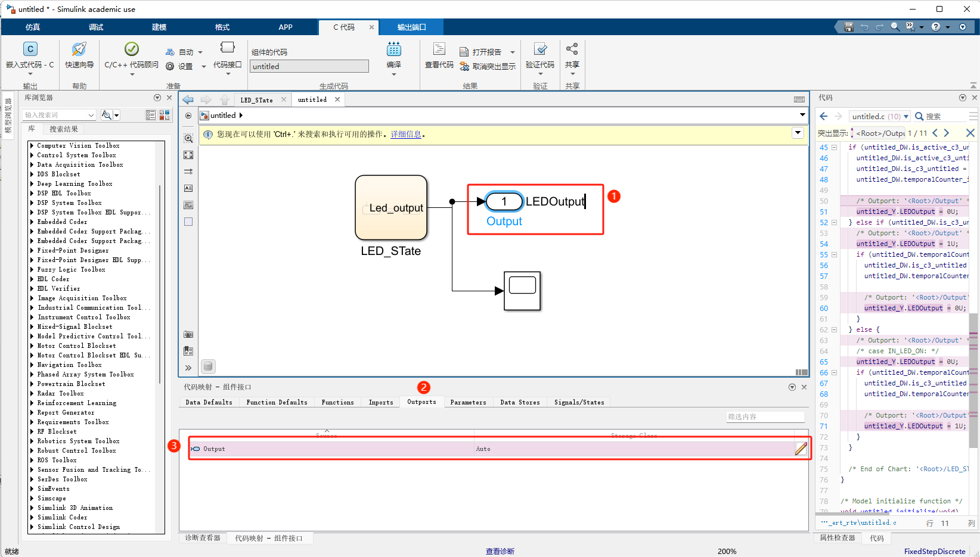Click the library search input field
Screen dimensions: 980x557
tap(55, 115)
